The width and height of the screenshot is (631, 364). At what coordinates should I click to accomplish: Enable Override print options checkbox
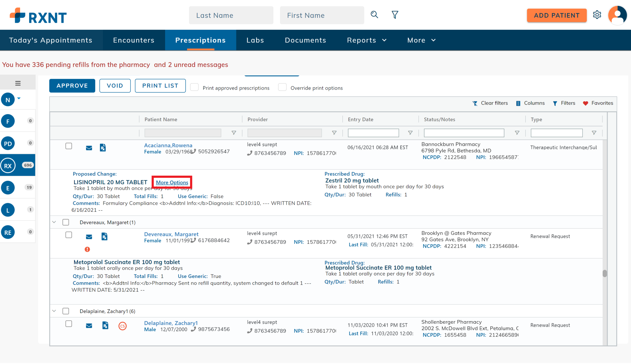click(x=282, y=87)
